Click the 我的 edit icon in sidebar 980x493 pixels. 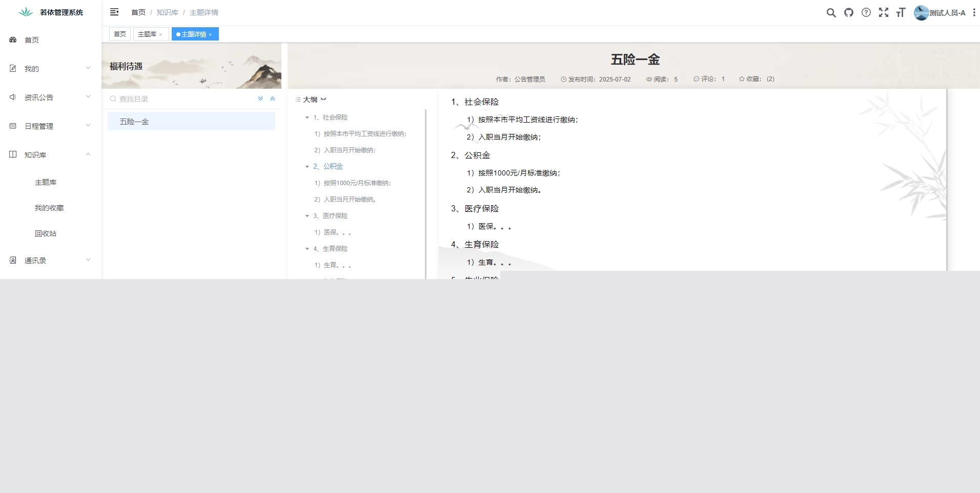point(13,68)
